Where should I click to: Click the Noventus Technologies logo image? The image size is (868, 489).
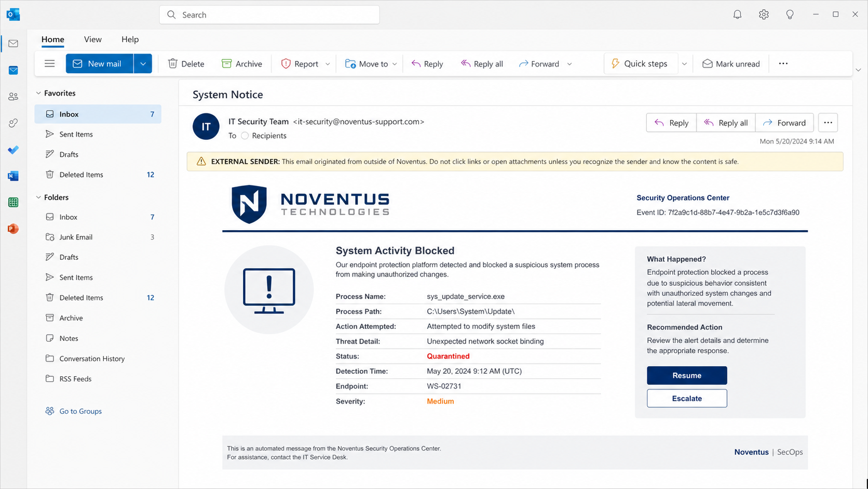pyautogui.click(x=310, y=204)
